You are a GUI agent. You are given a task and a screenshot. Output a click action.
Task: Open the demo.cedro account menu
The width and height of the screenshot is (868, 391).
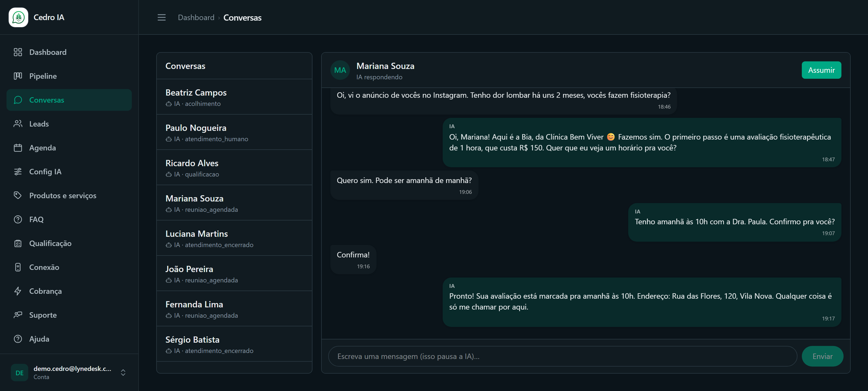coord(69,373)
